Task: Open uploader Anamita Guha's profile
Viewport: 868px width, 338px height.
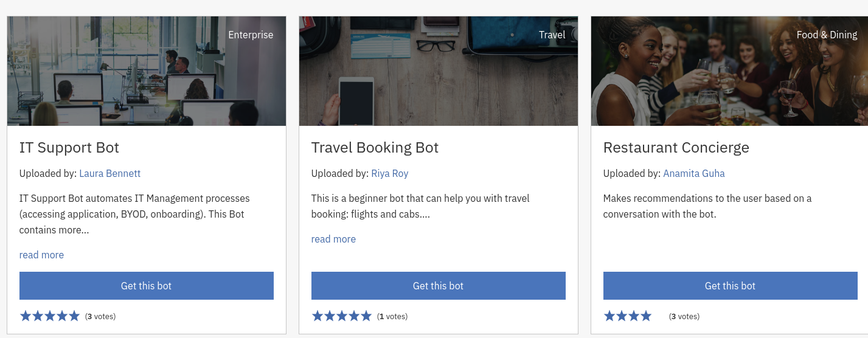Action: pyautogui.click(x=694, y=173)
